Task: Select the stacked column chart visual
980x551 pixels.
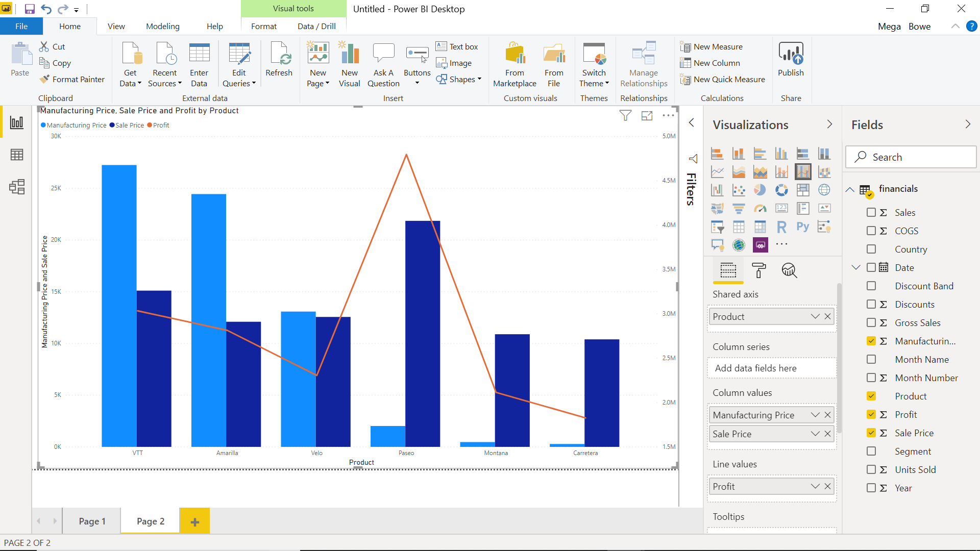Action: tap(739, 153)
